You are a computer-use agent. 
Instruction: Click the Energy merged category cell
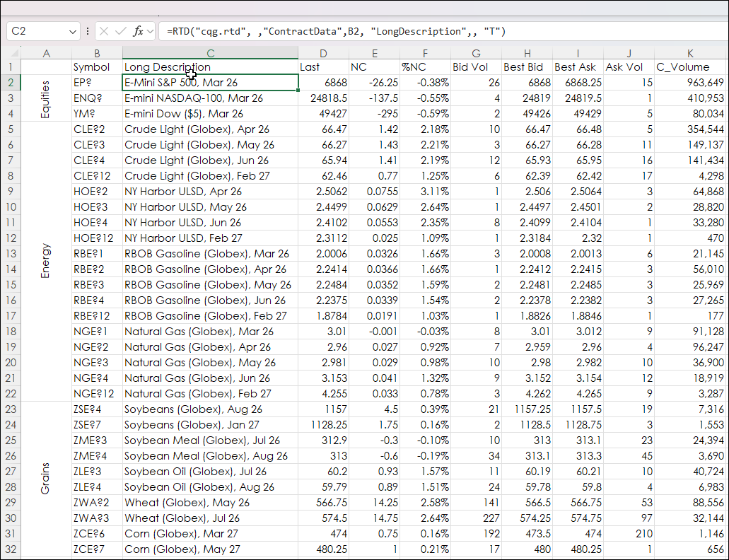pyautogui.click(x=47, y=262)
